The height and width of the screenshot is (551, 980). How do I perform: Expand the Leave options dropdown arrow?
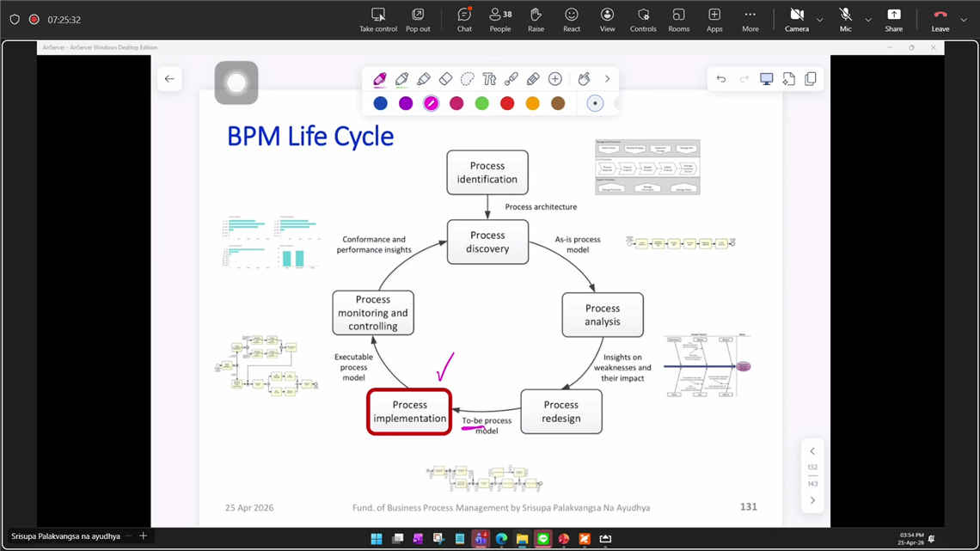(x=964, y=19)
